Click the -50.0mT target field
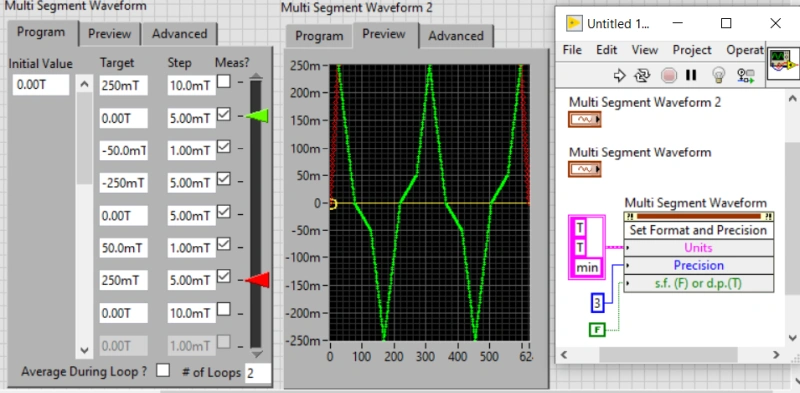800x393 pixels. tap(124, 151)
